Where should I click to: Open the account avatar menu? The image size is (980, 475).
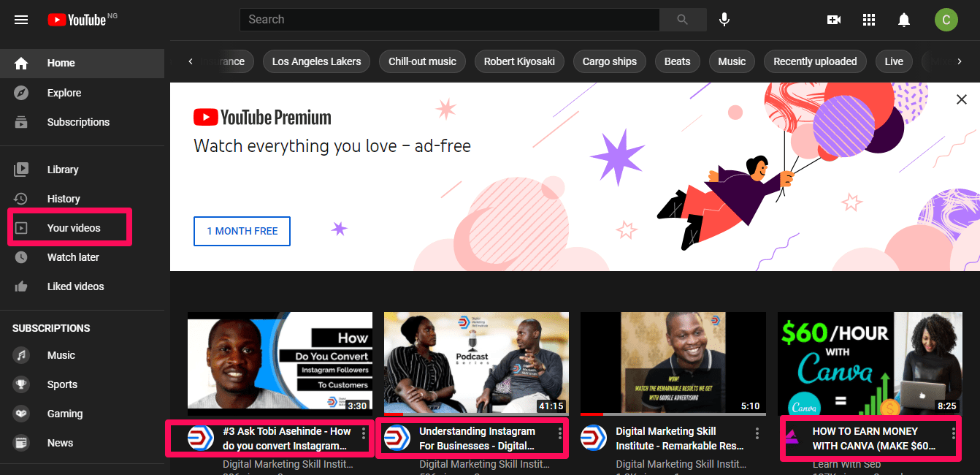[946, 20]
